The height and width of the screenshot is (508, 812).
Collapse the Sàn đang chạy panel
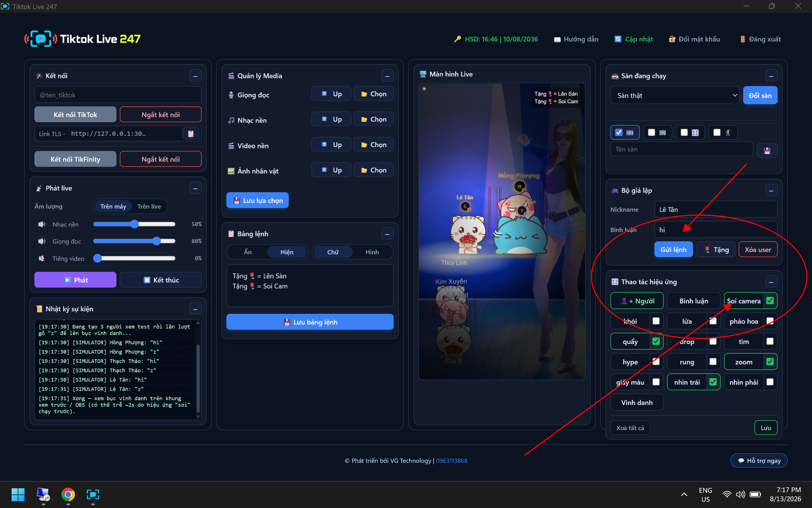tap(771, 76)
